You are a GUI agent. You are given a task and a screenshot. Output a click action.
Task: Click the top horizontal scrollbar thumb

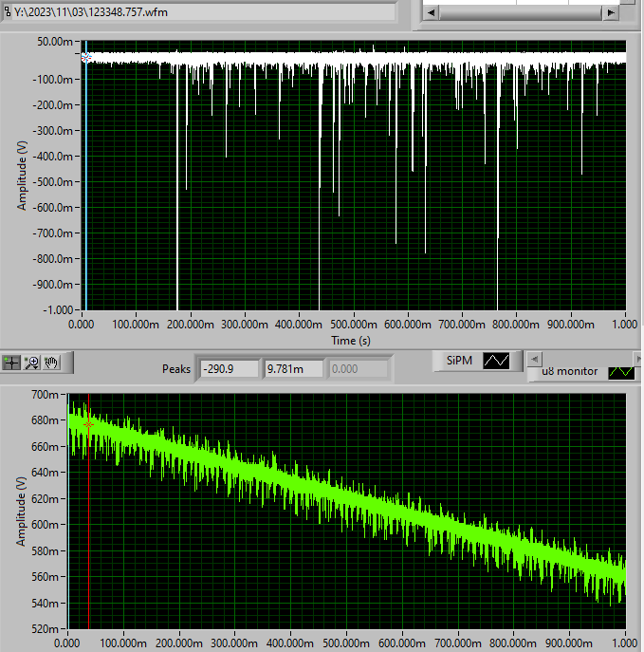(521, 12)
